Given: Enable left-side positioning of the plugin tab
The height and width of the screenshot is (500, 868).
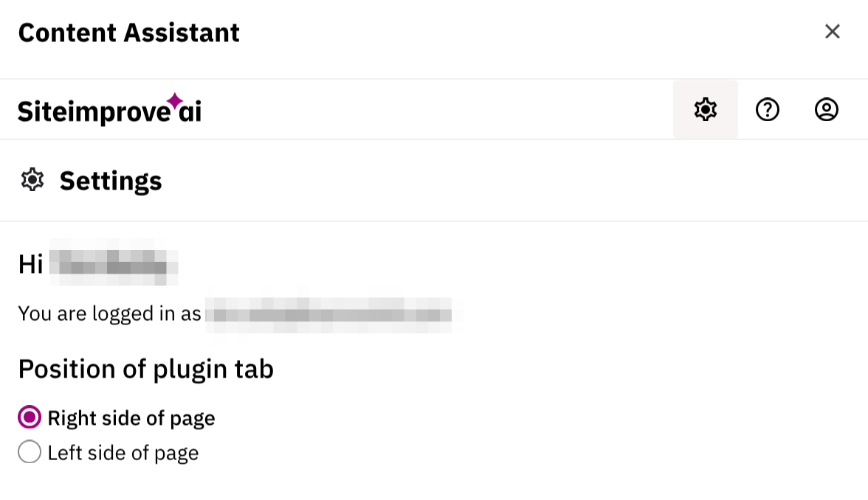Looking at the screenshot, I should (30, 451).
